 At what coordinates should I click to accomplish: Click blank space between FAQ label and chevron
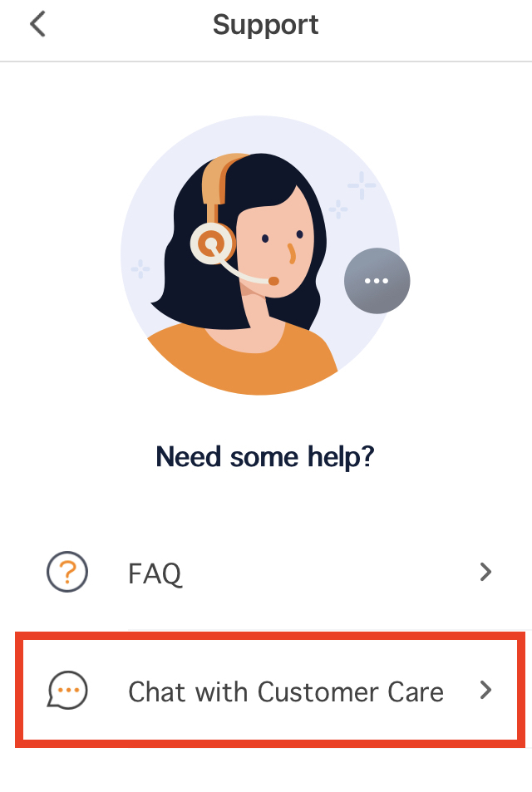[328, 572]
